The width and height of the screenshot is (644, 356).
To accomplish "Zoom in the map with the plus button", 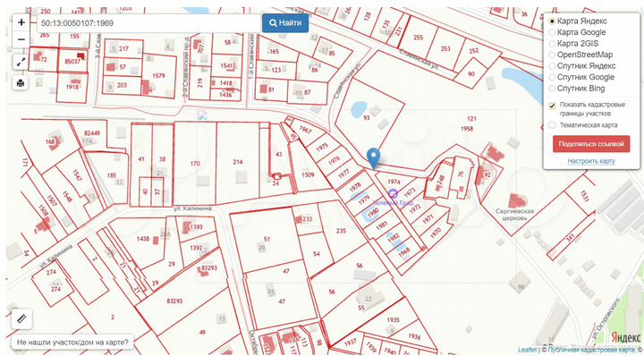I will pyautogui.click(x=21, y=22).
